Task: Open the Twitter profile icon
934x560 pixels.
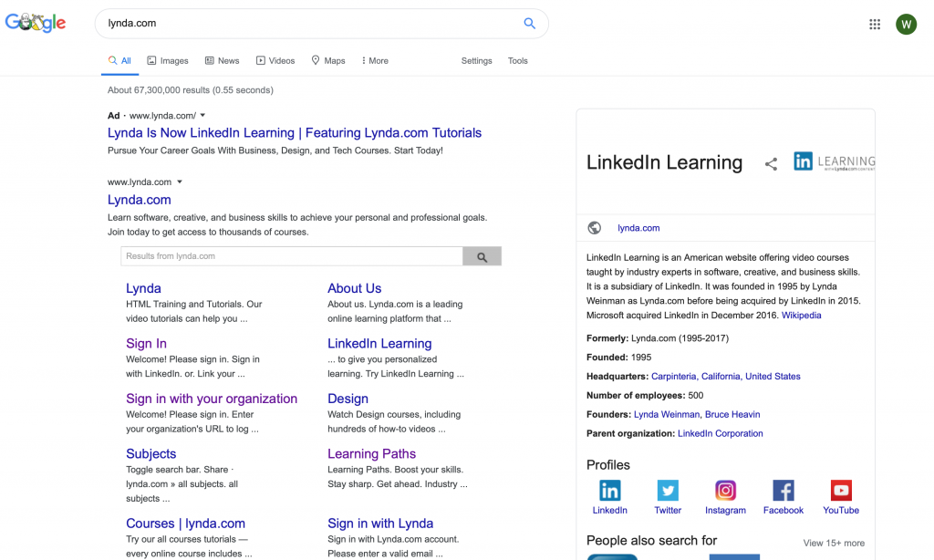Action: 667,491
